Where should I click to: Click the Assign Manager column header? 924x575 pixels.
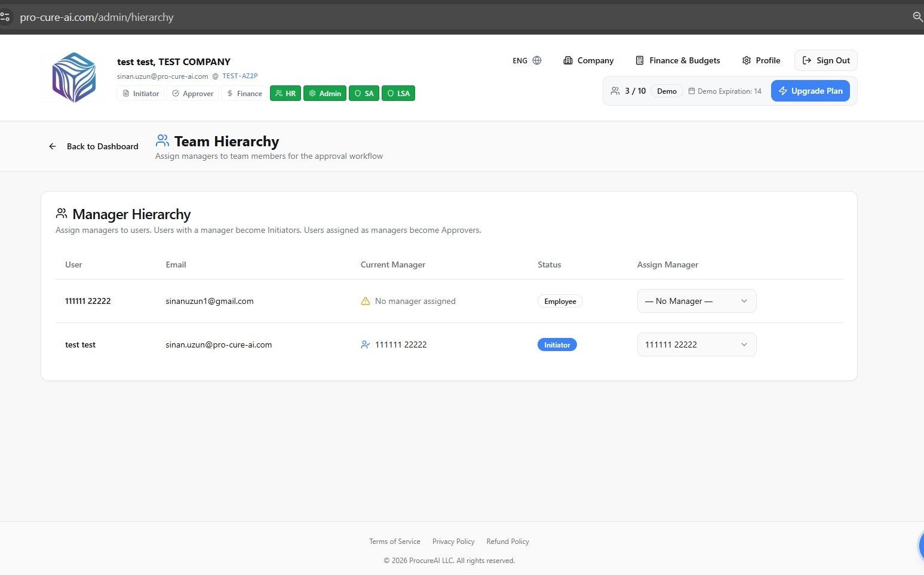668,265
